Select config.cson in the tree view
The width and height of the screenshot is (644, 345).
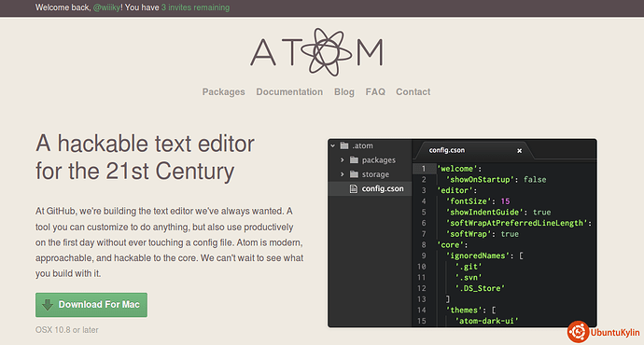click(370, 188)
